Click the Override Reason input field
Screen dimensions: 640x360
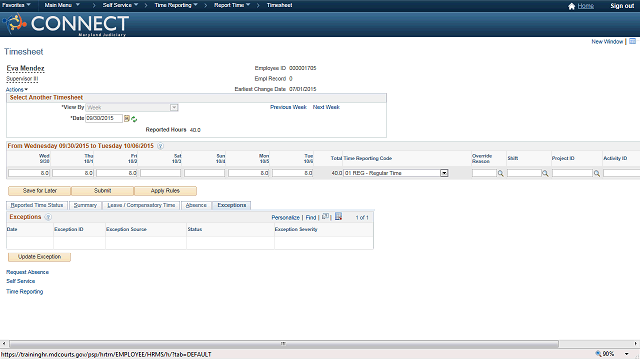click(x=484, y=173)
